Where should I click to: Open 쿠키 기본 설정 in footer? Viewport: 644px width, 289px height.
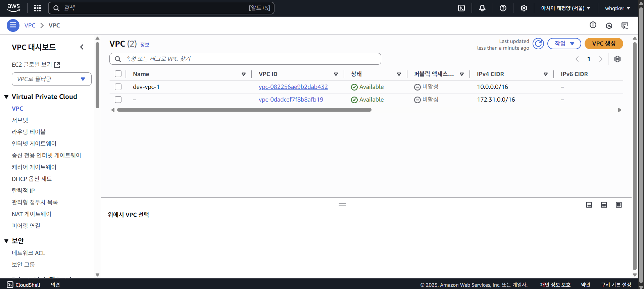[616, 285]
